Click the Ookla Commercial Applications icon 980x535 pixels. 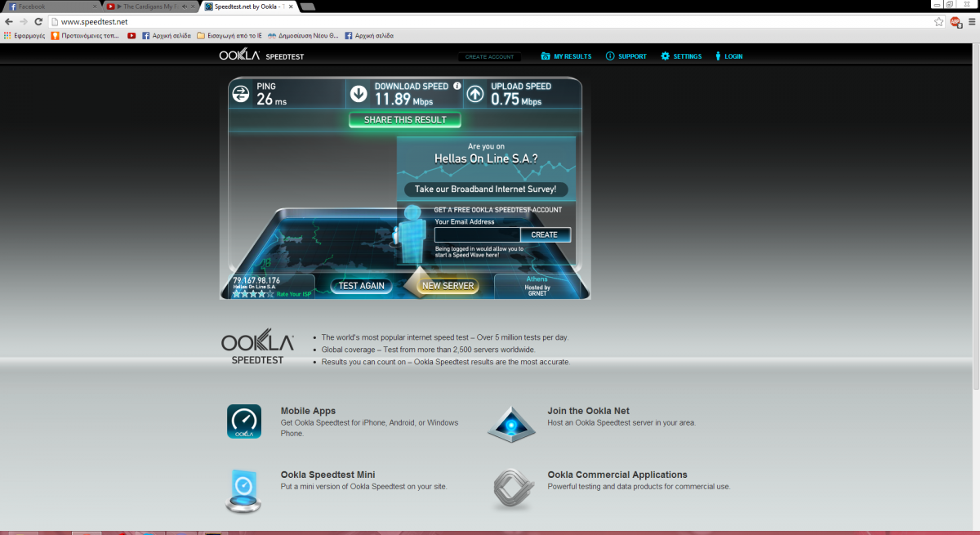point(512,490)
